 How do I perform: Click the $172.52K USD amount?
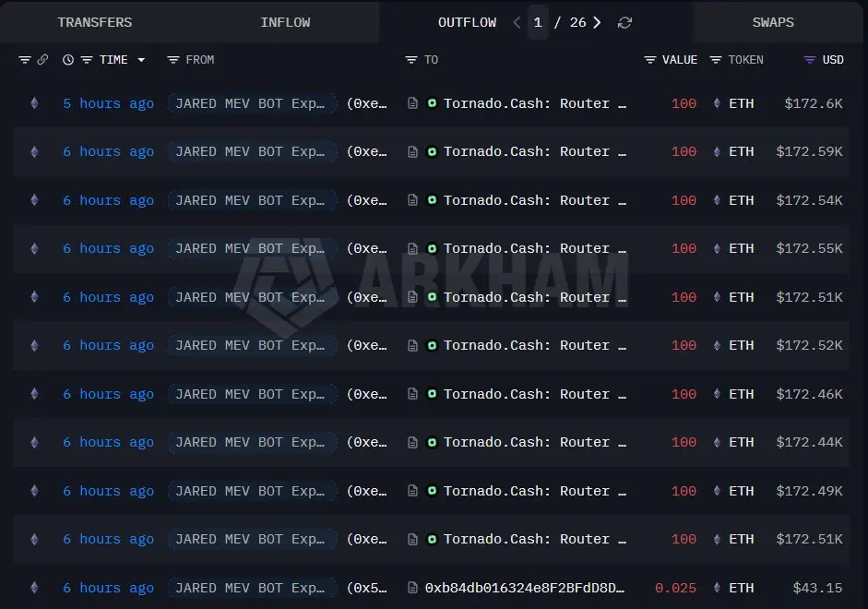[809, 345]
